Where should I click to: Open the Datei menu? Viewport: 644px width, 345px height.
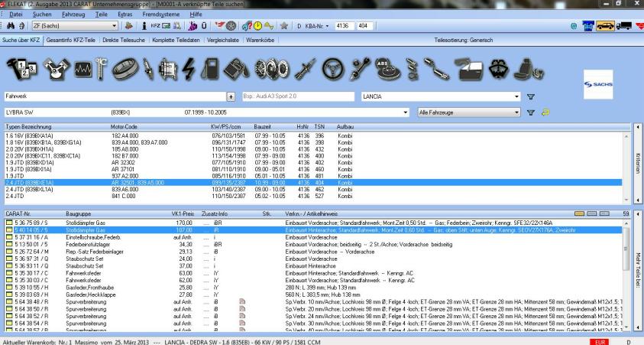pyautogui.click(x=15, y=14)
